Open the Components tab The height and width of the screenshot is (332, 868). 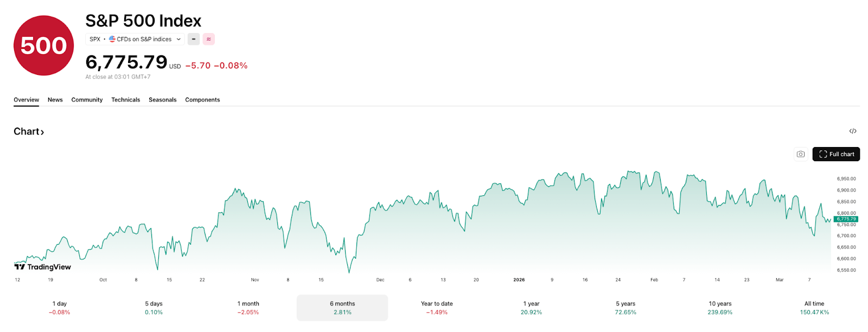coord(202,100)
